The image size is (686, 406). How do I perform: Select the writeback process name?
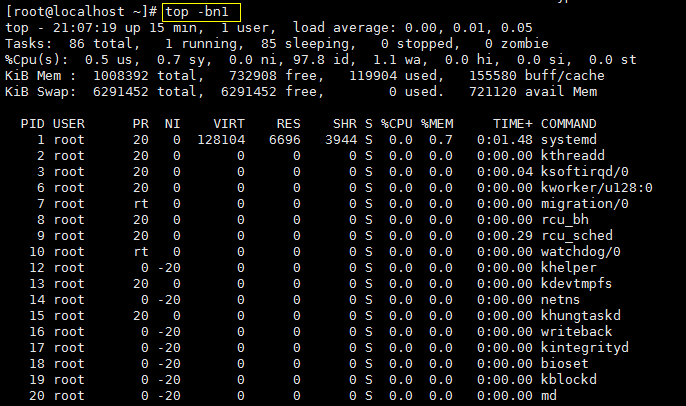pyautogui.click(x=577, y=332)
